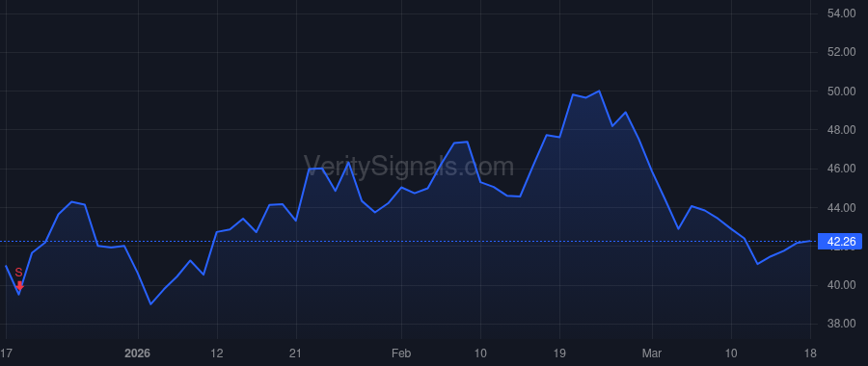Click the 44.00 price axis label
Viewport: 868px width, 366px height.
click(841, 208)
